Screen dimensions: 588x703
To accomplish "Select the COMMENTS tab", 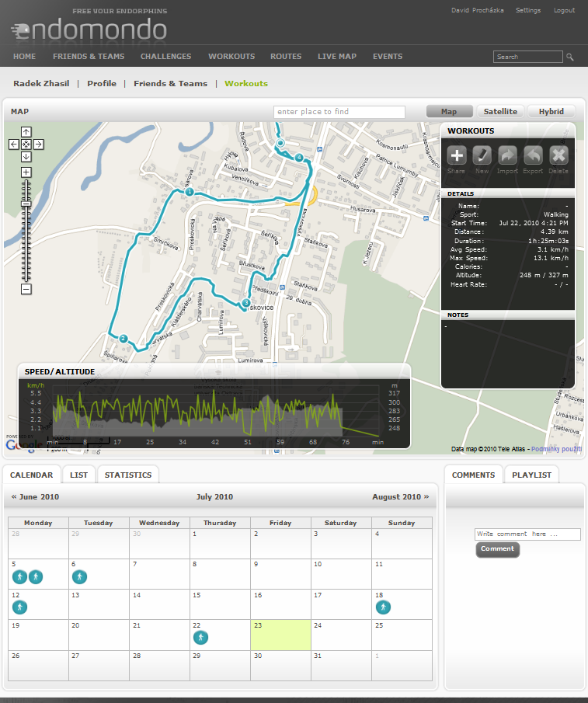I will pos(473,475).
